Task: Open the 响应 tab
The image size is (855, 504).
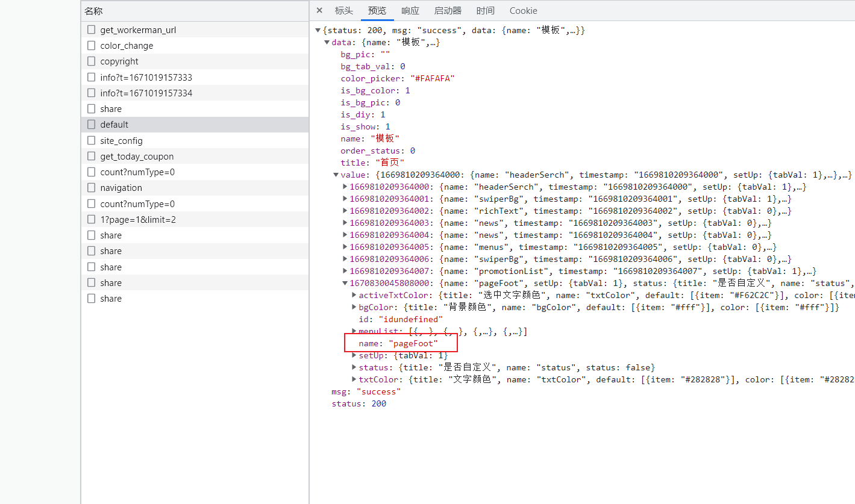Action: point(410,10)
